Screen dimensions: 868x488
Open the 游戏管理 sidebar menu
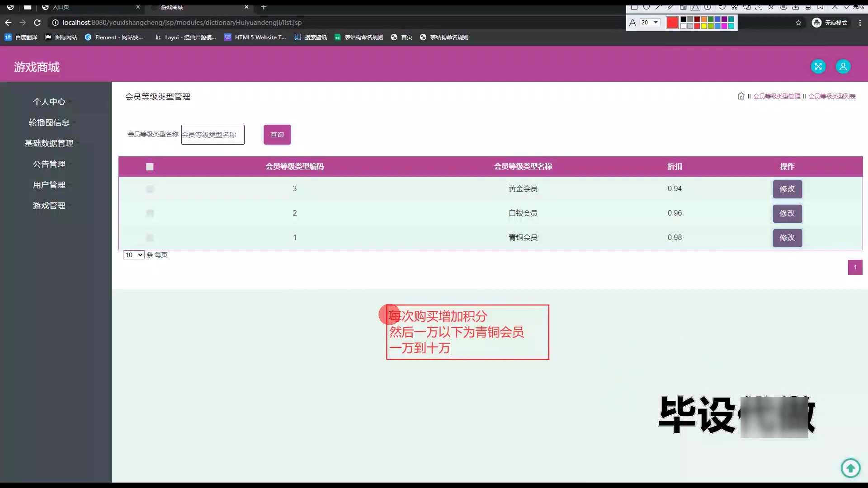click(x=49, y=206)
